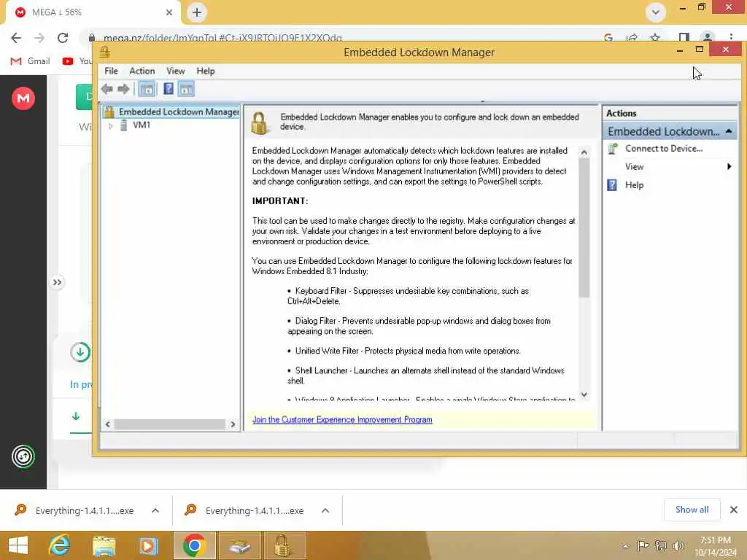Click the volume speaker tray icon
747x560 pixels.
[x=678, y=545]
